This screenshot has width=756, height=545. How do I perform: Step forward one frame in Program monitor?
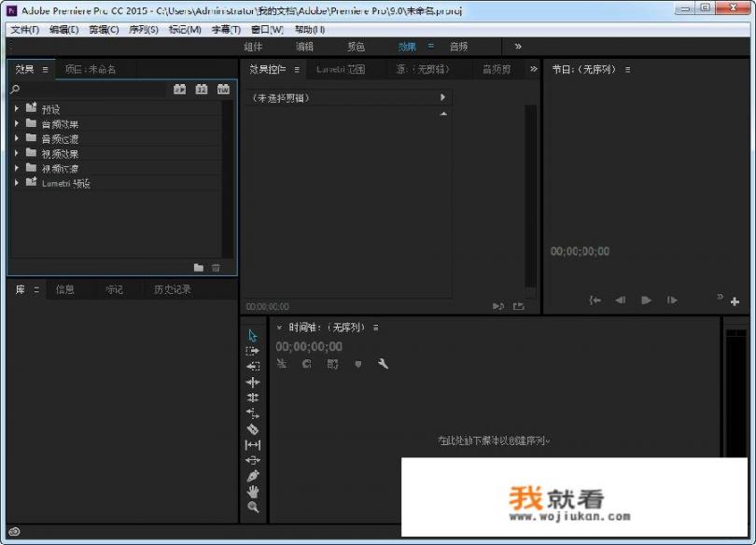pyautogui.click(x=672, y=300)
